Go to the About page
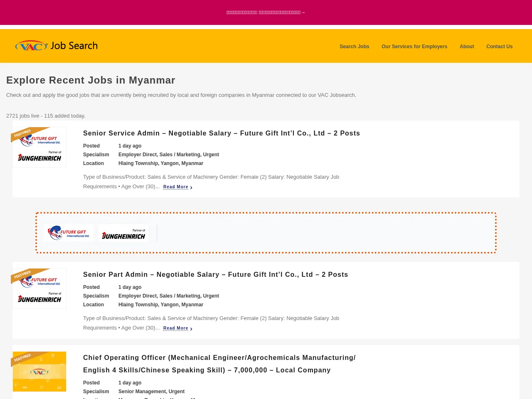Image resolution: width=532 pixels, height=399 pixels. click(x=467, y=47)
